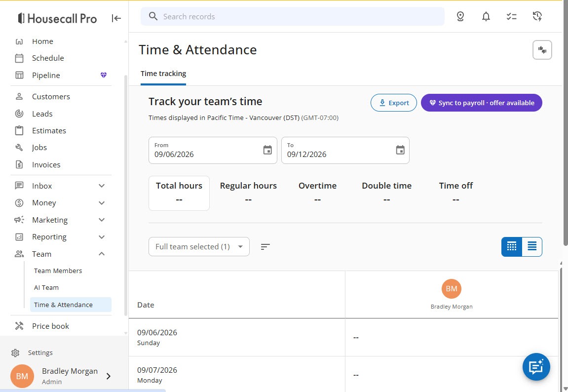Click the Invoices document icon
The height and width of the screenshot is (392, 568).
[x=19, y=164]
